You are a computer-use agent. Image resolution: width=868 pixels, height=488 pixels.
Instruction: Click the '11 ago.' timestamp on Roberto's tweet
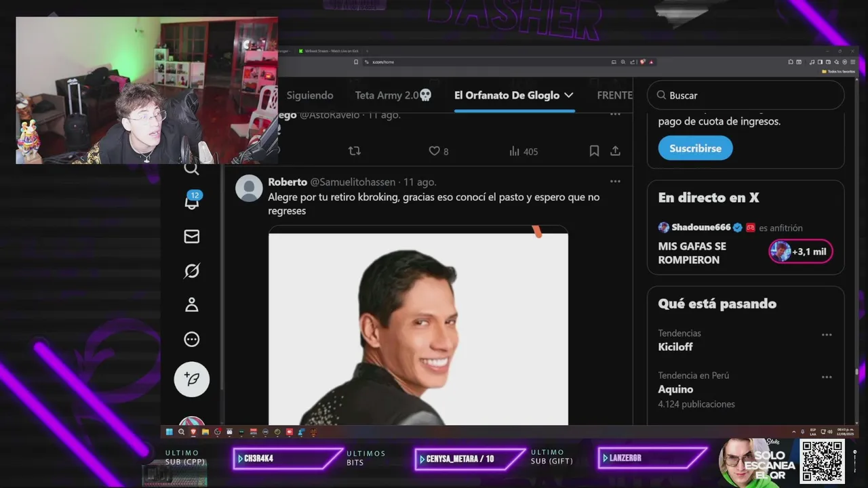[420, 182]
